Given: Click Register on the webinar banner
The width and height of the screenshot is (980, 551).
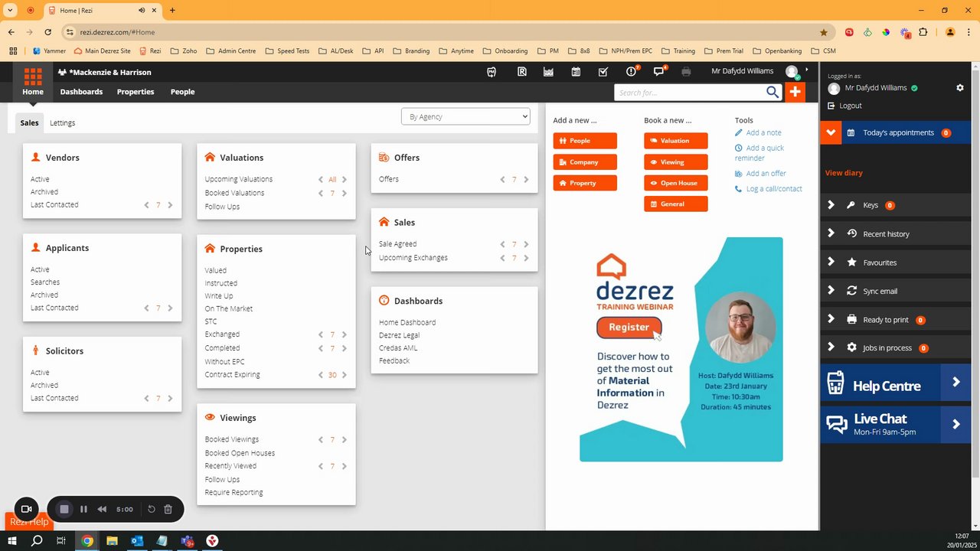Looking at the screenshot, I should pos(629,327).
